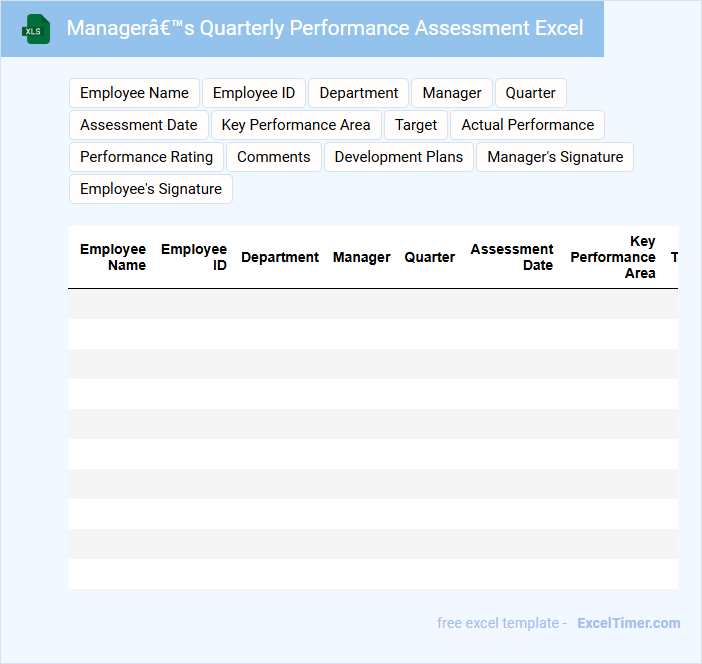Select the Performance Rating tag
The image size is (702, 664).
146,157
